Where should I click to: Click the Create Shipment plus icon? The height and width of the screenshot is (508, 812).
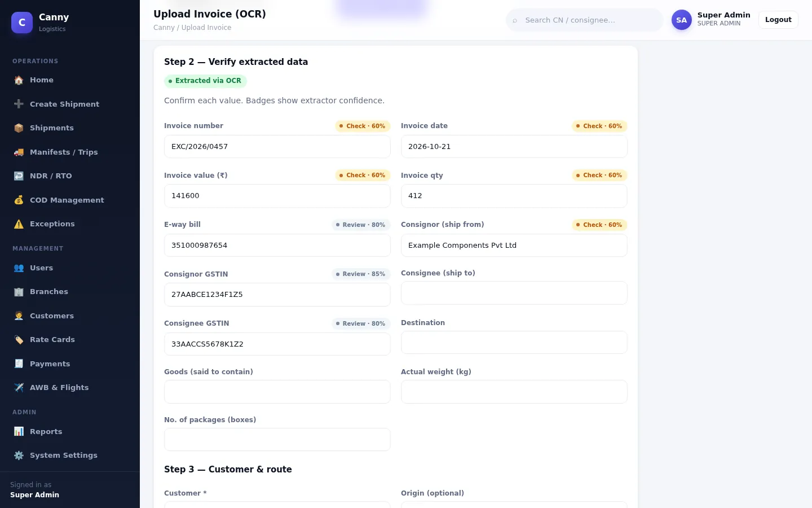click(19, 104)
